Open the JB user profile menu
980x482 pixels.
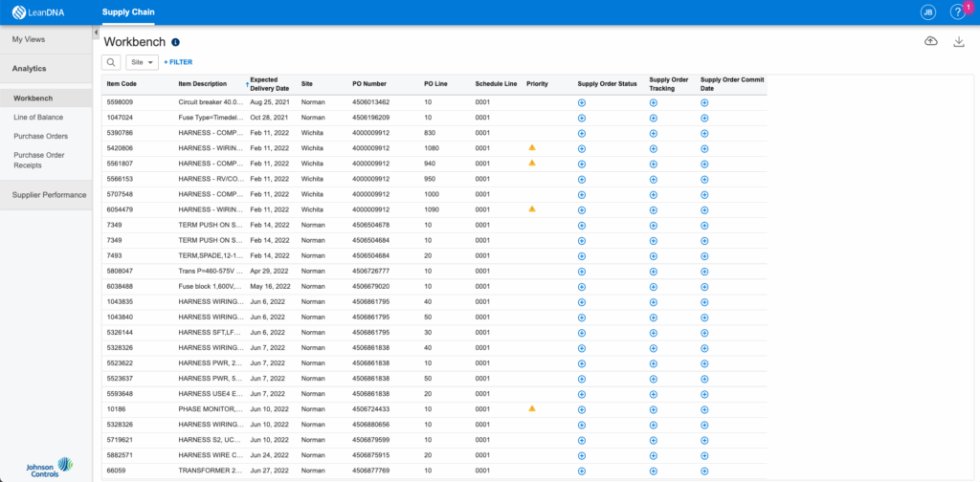(928, 12)
